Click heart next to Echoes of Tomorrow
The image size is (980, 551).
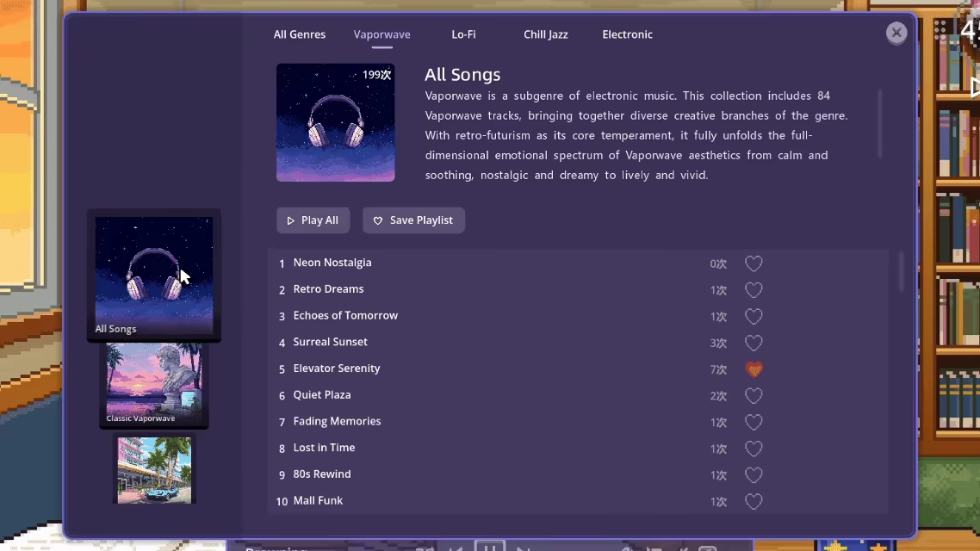754,317
